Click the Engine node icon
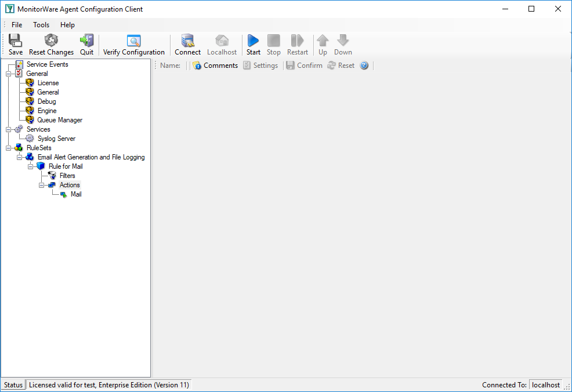Image resolution: width=572 pixels, height=392 pixels. point(30,111)
